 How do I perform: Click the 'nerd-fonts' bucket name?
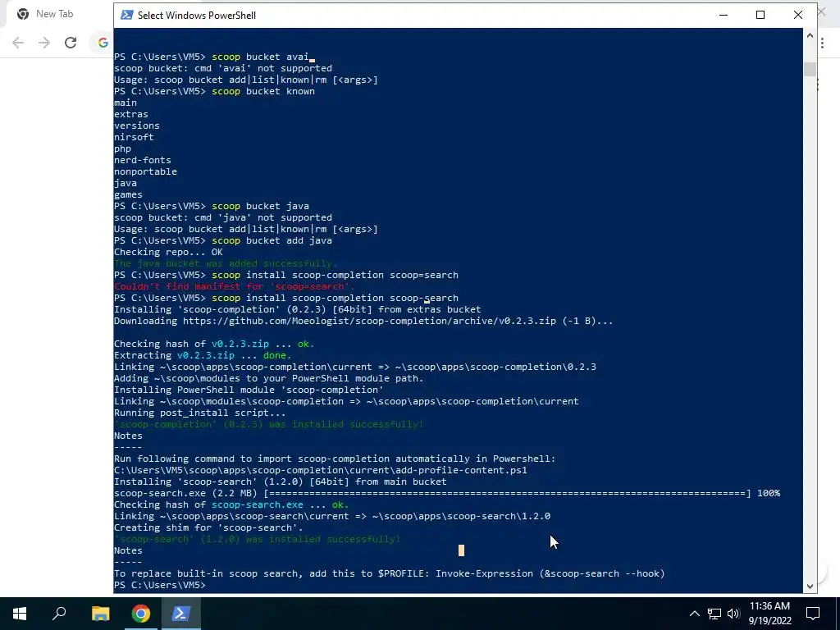tap(143, 160)
